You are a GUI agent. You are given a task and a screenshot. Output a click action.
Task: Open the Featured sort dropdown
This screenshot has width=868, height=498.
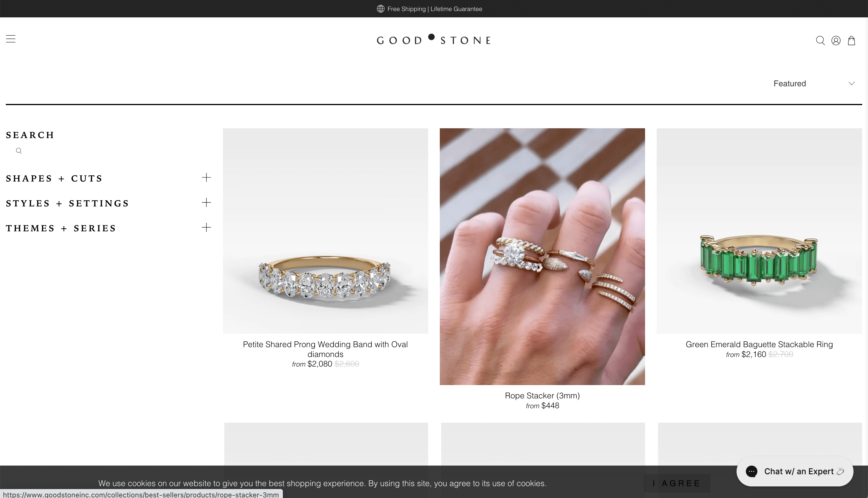pyautogui.click(x=814, y=83)
